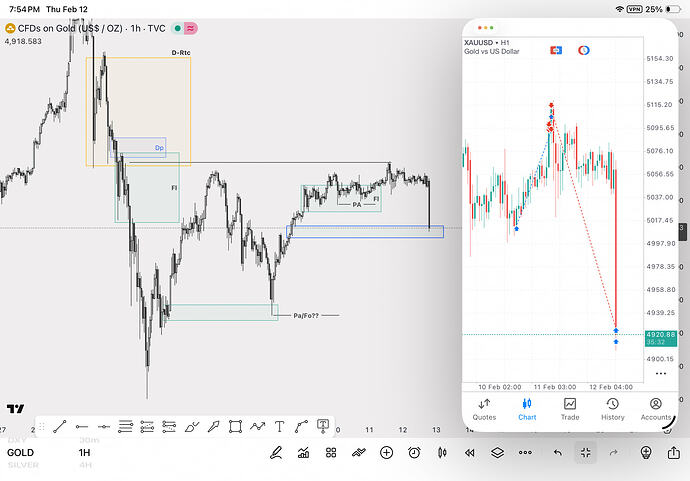Start bar replay with rewind icon

pyautogui.click(x=470, y=452)
